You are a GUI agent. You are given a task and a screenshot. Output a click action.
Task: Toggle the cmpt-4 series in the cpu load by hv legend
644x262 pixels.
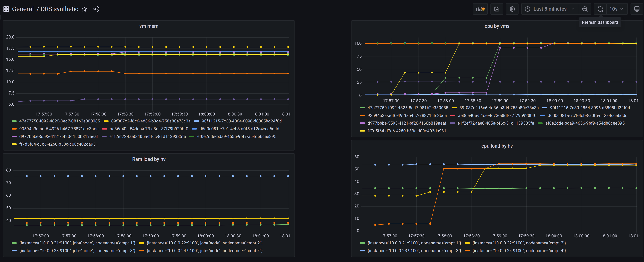point(519,251)
